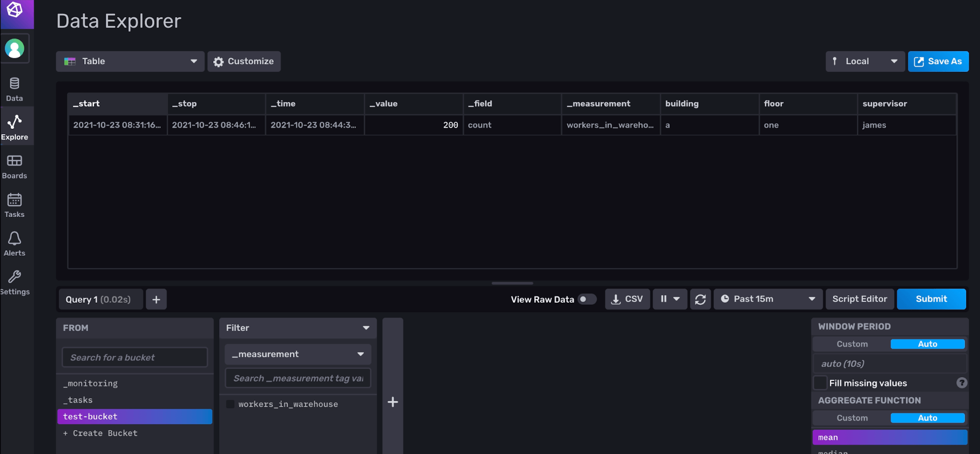Select the Data icon in the sidebar

coord(14,88)
